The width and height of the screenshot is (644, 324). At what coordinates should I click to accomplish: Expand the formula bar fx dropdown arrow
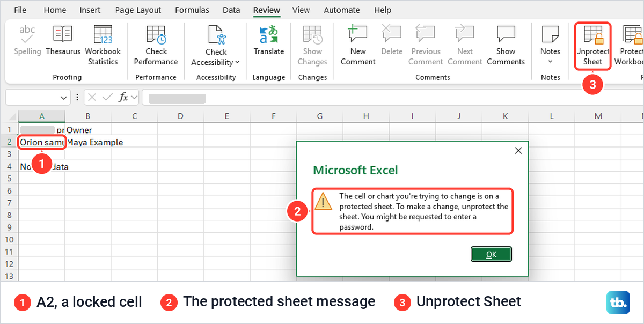pos(134,98)
